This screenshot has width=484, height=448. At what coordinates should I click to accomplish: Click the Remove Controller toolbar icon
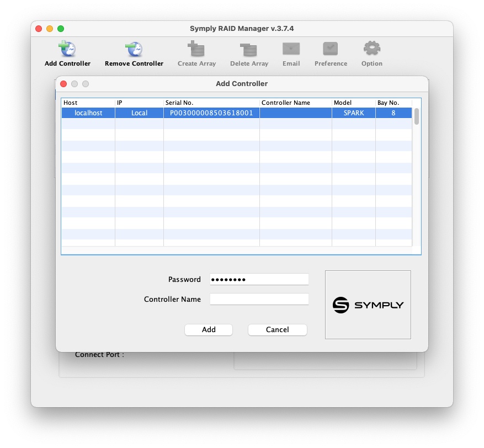click(x=134, y=49)
